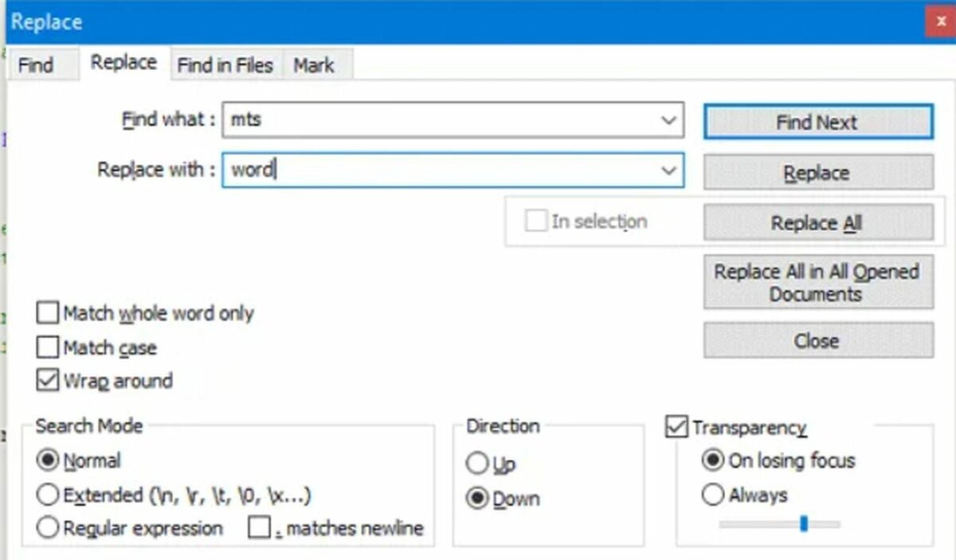This screenshot has width=956, height=560.
Task: Click the Replace button
Action: (817, 172)
